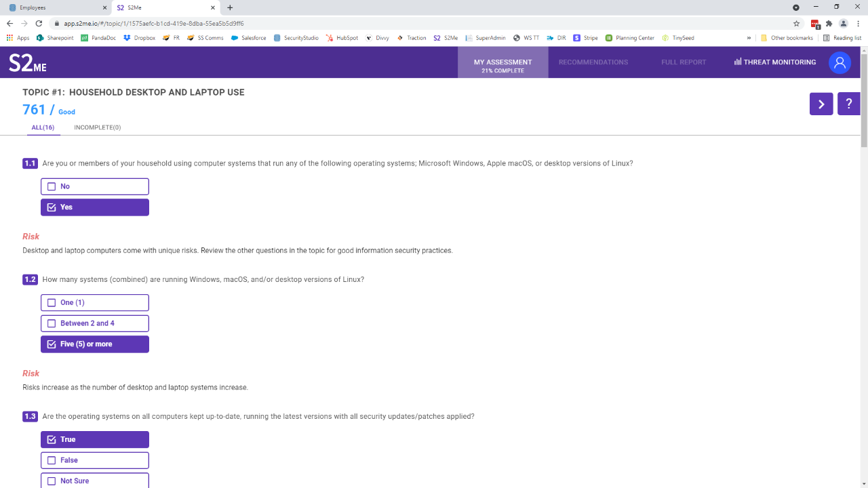Switch to the INCOMPLETE(0) tab
Image resolution: width=868 pixels, height=488 pixels.
pos(97,127)
